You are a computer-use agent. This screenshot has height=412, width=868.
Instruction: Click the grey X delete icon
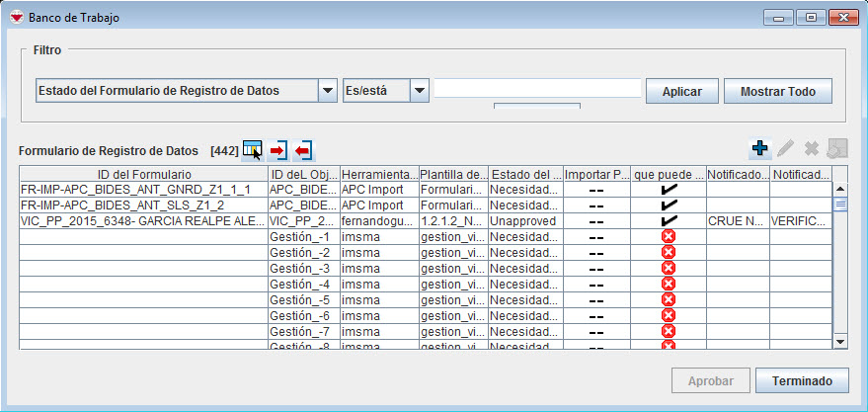tap(812, 148)
